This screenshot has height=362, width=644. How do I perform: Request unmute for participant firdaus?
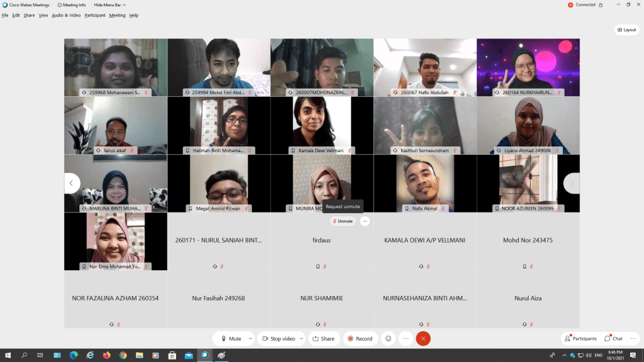pos(343,221)
